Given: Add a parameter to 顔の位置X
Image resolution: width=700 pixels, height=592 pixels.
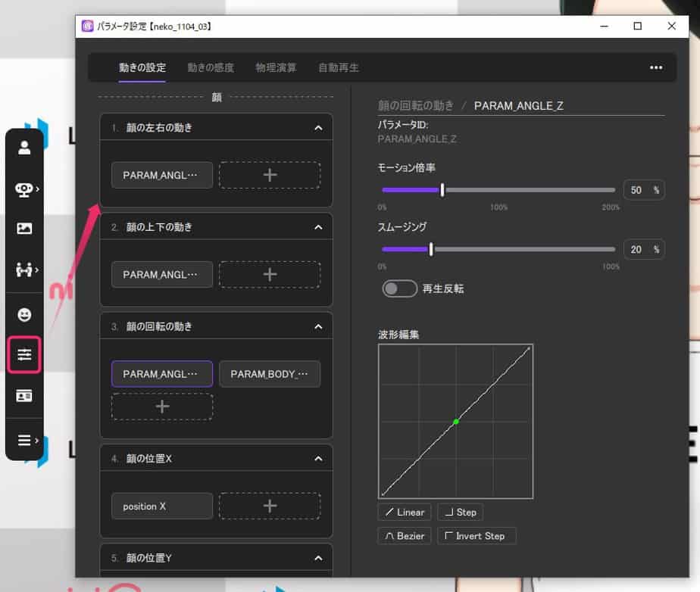Looking at the screenshot, I should [270, 506].
